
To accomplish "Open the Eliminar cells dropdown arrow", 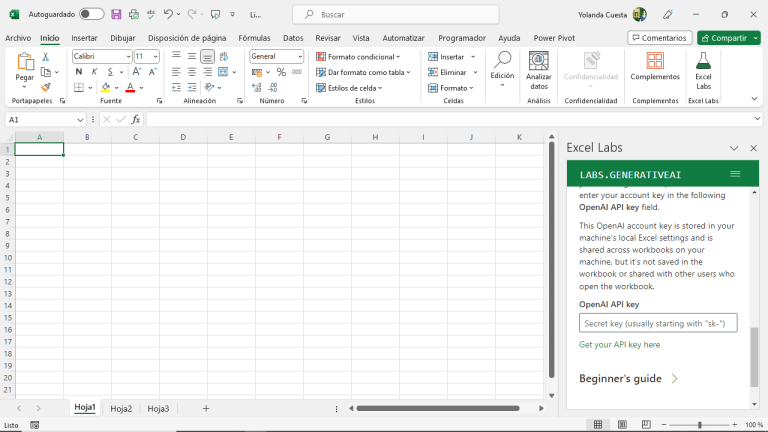I will [475, 72].
